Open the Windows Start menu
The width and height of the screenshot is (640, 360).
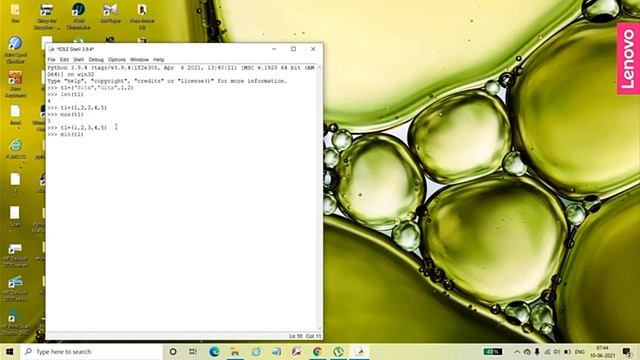(x=10, y=351)
